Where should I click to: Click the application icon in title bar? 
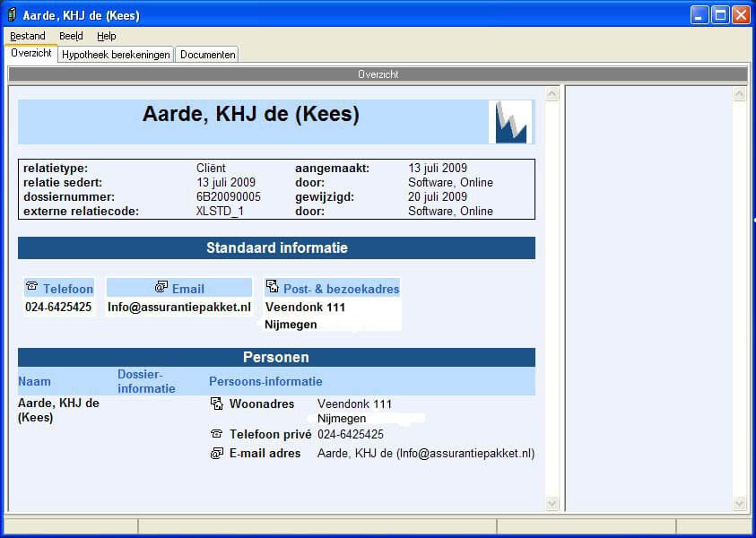12,15
